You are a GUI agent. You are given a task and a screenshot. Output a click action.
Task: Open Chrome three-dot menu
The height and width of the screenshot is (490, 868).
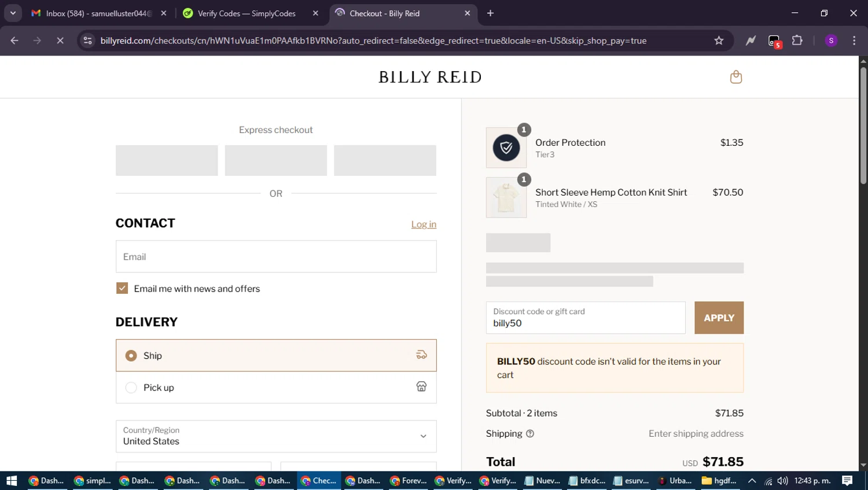(854, 40)
